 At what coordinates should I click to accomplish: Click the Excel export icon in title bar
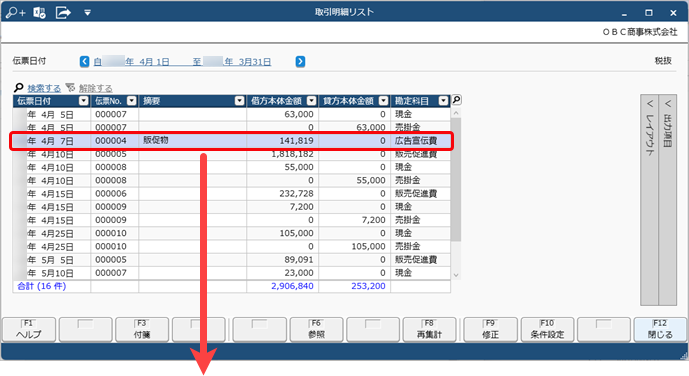coord(40,12)
